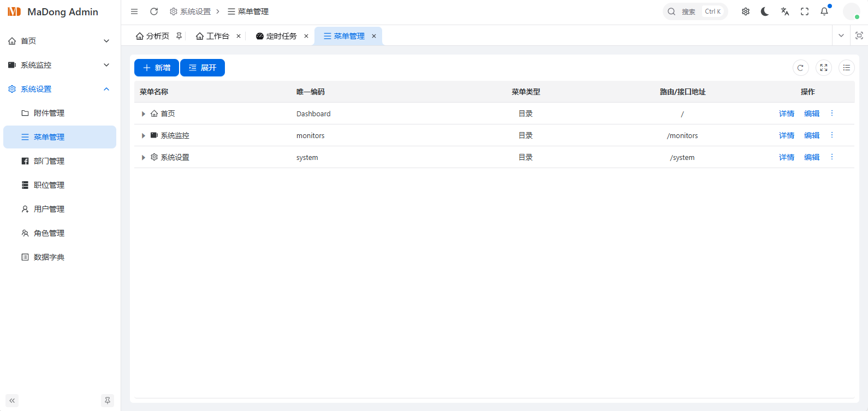Expand the 系统监控 table row
Image resolution: width=868 pixels, height=411 pixels.
point(144,135)
